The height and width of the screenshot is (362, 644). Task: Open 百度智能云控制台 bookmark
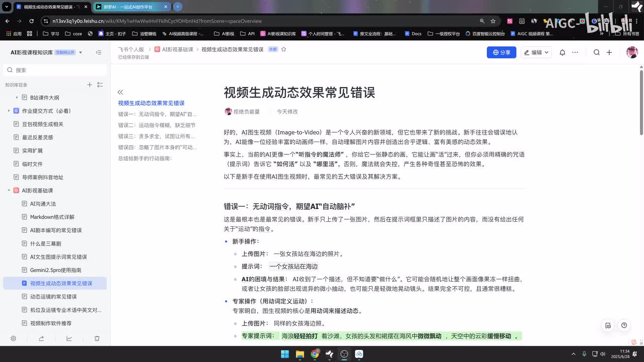pyautogui.click(x=485, y=34)
